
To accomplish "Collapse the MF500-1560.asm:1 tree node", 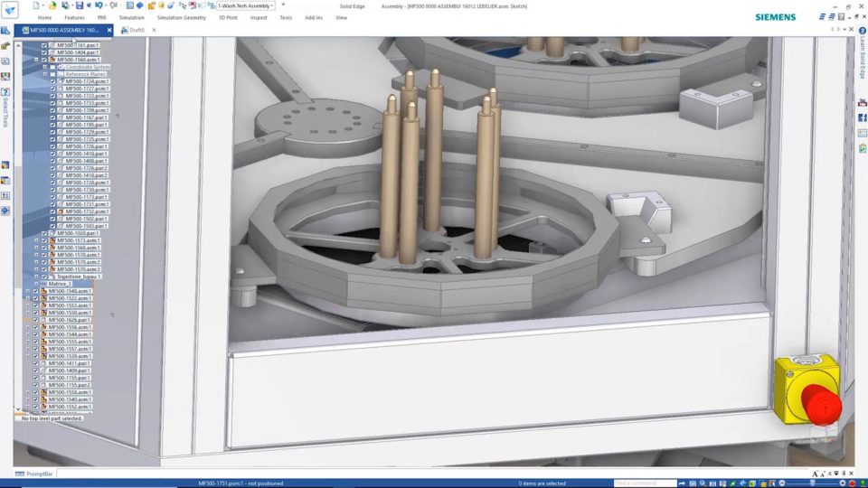I will (x=36, y=60).
